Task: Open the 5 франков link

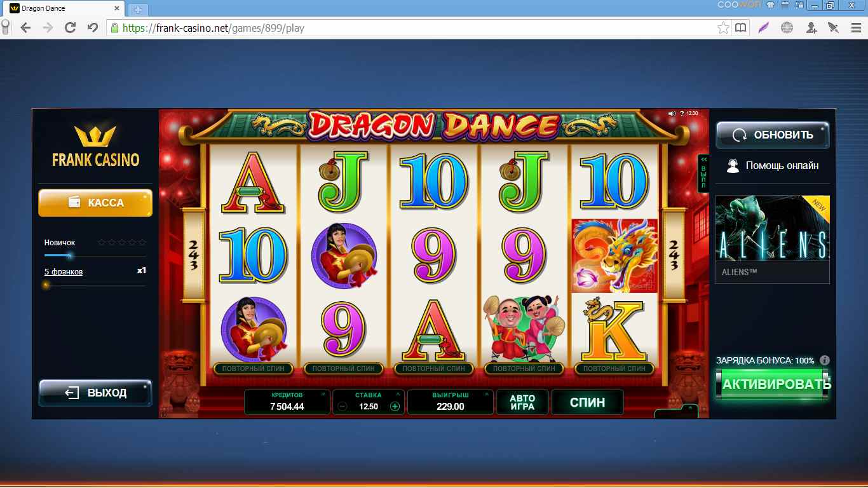Action: pos(64,272)
